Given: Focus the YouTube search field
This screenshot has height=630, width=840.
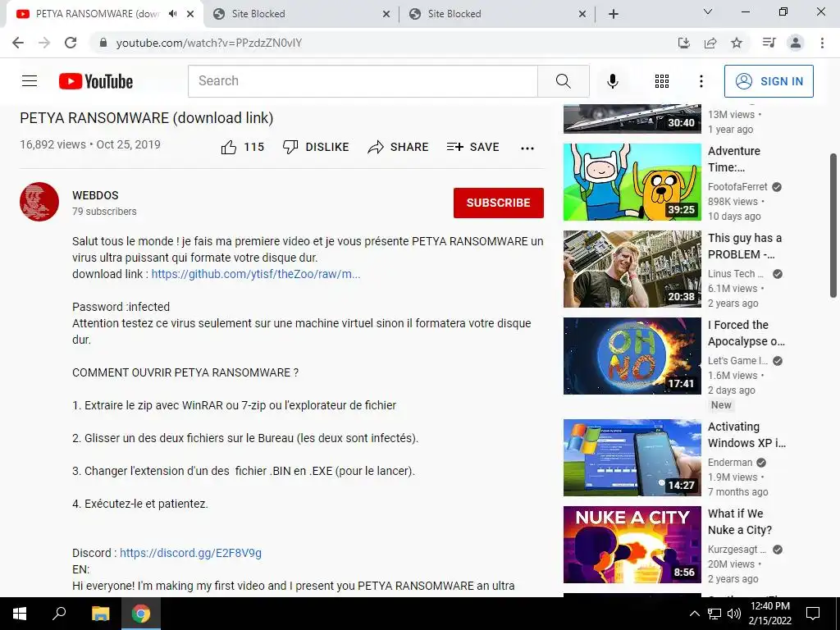Looking at the screenshot, I should (x=363, y=81).
